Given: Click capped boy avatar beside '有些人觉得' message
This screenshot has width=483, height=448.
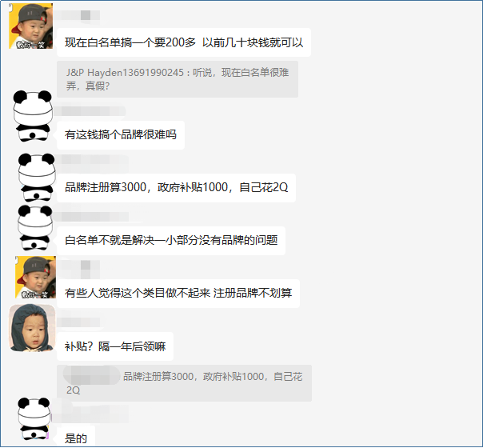Looking at the screenshot, I should tap(35, 277).
